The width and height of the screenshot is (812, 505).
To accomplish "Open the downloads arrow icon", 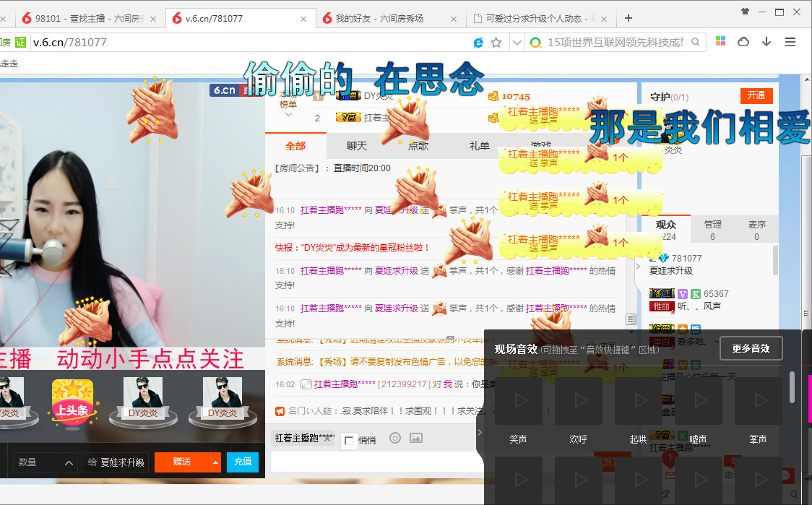I will pos(766,42).
